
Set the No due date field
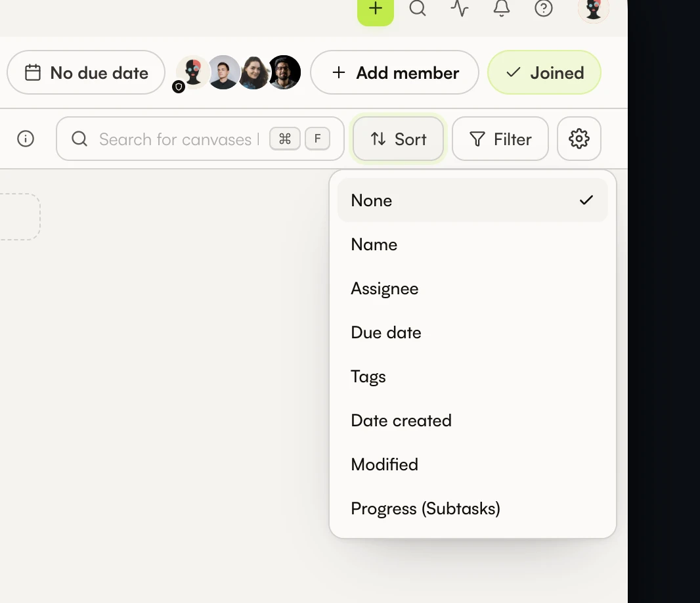(86, 72)
